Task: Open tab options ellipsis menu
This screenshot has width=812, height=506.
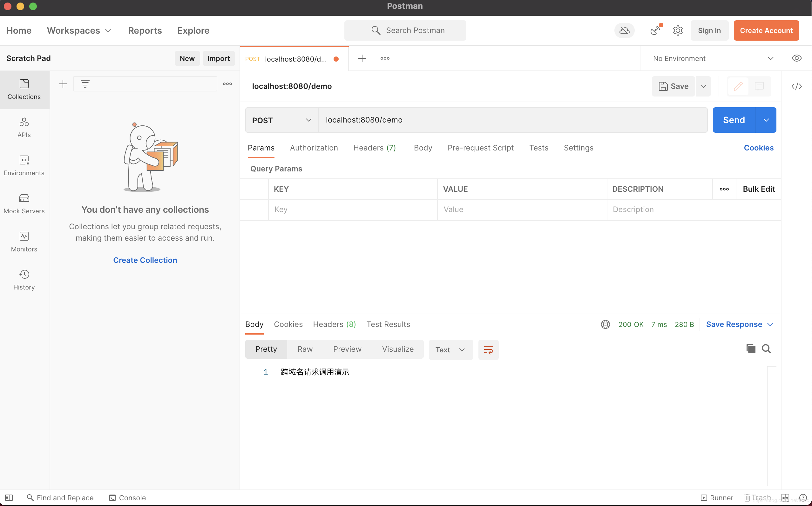Action: [385, 58]
